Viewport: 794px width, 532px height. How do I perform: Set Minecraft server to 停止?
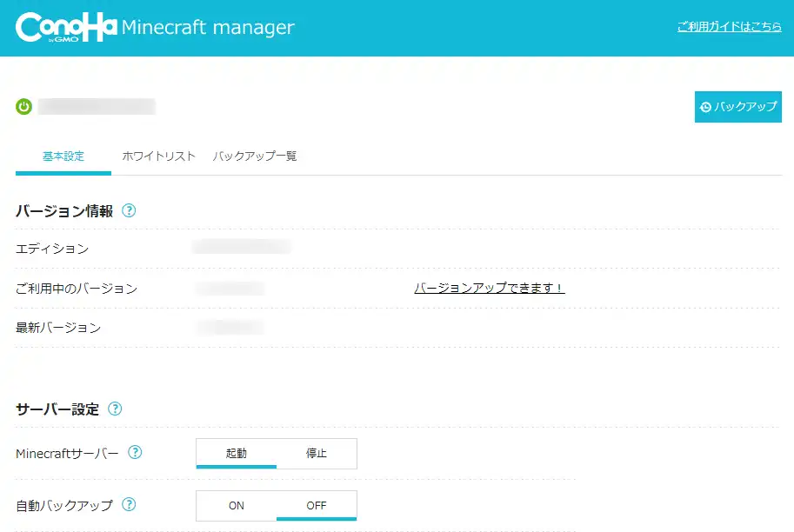coord(317,454)
